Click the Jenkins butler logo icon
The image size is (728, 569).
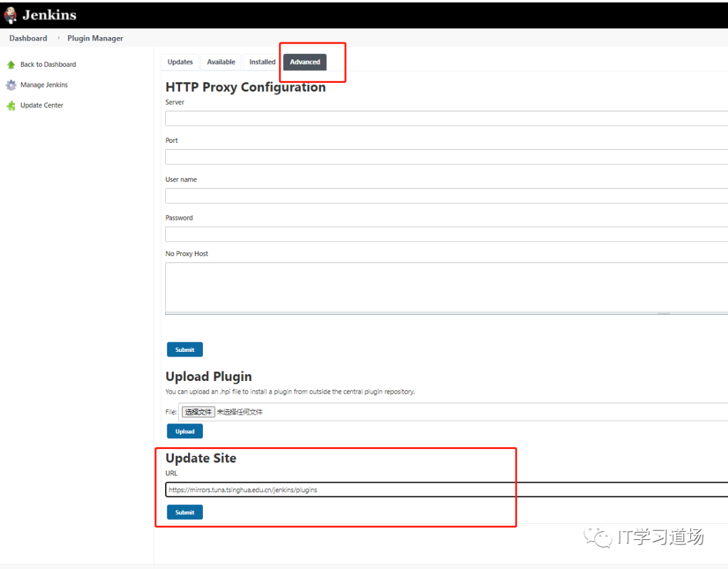coord(10,15)
